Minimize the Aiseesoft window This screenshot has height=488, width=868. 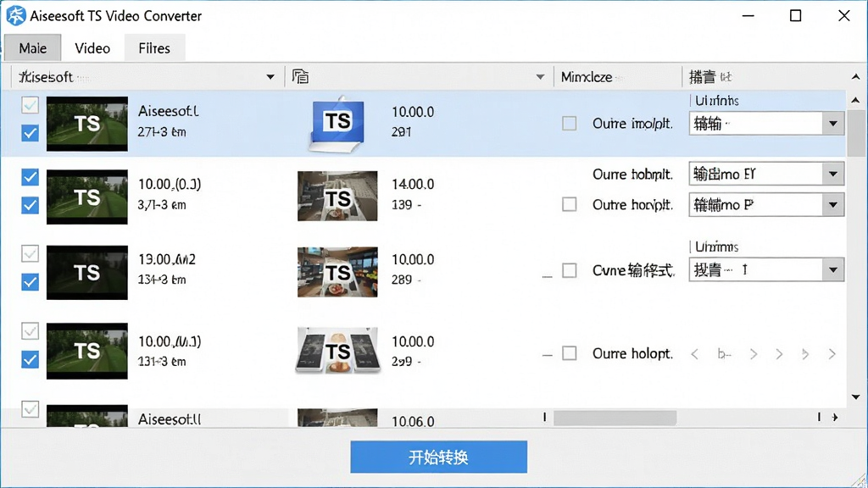click(748, 15)
